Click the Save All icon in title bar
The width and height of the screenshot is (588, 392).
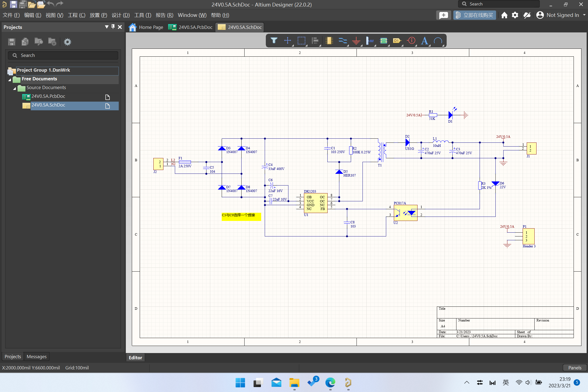tap(23, 4)
